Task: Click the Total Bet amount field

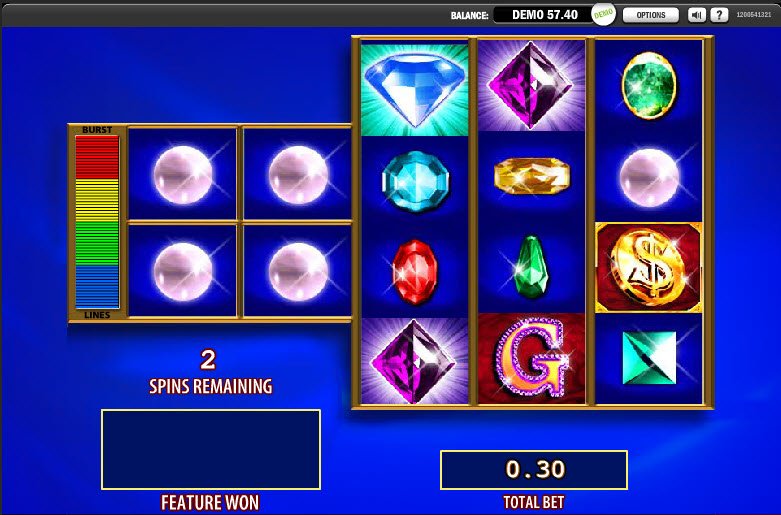Action: (533, 470)
